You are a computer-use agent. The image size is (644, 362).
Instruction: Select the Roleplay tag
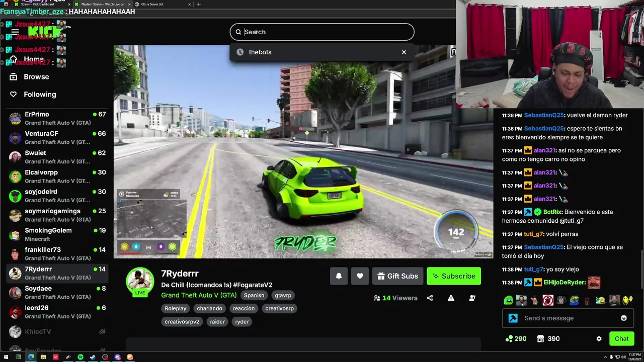[176, 308]
